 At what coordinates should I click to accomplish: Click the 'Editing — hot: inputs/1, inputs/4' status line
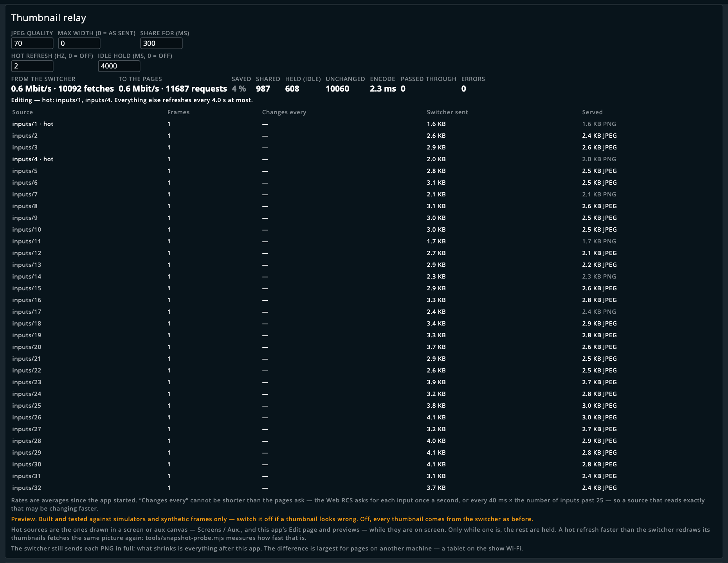pos(132,100)
